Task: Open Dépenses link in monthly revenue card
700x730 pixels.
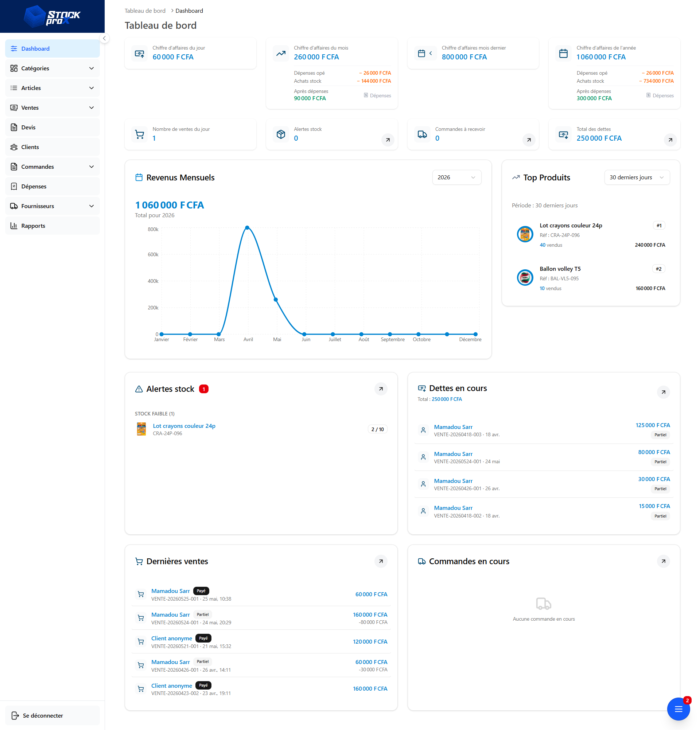Action: [x=377, y=95]
